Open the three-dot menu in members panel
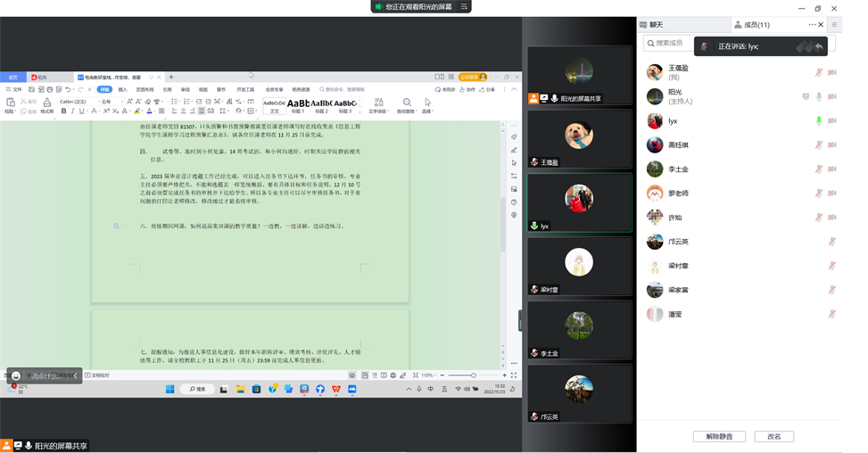The height and width of the screenshot is (453, 868). click(x=813, y=25)
